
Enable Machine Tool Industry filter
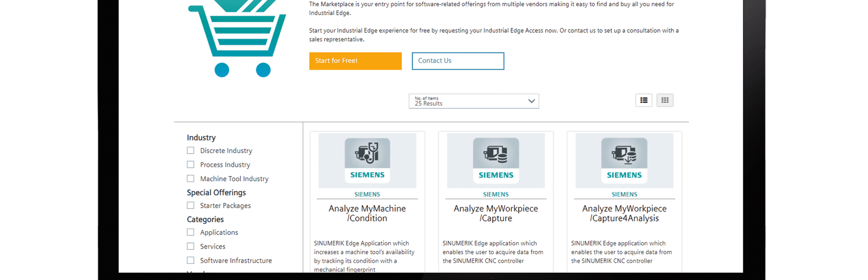tap(191, 178)
